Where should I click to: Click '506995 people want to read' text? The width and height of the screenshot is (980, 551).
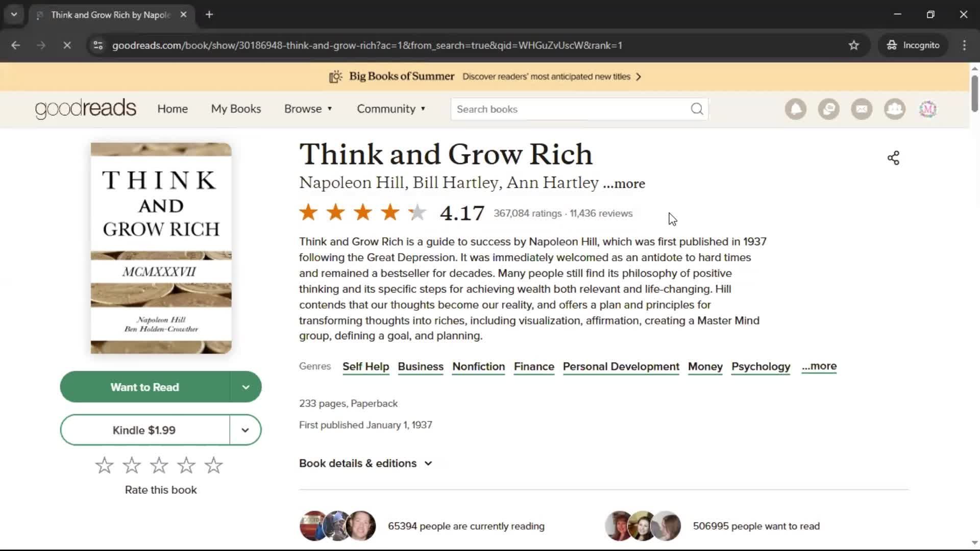tap(756, 526)
